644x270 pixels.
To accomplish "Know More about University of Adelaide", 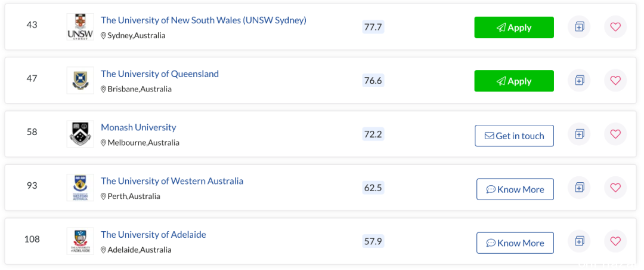I will pos(515,243).
